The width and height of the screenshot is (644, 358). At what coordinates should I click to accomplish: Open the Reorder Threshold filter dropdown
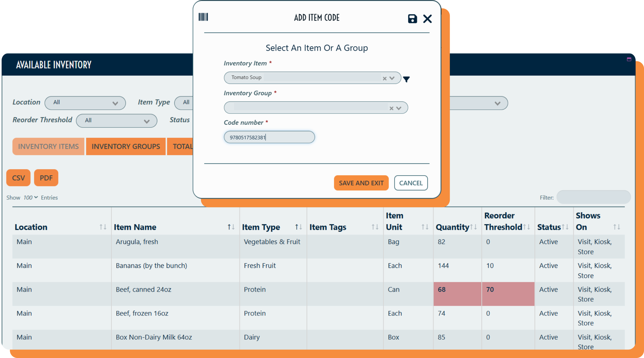[x=116, y=121]
